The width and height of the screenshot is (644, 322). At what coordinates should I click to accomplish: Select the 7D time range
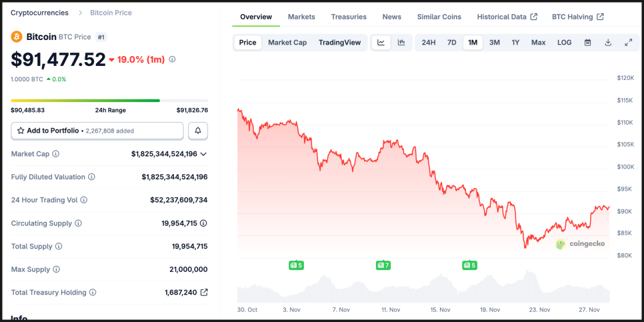(451, 43)
